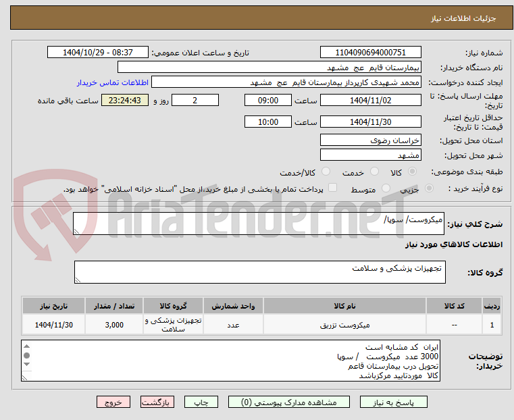Toggle the اسناد خزانه اسلامی payment checkbox

click(x=332, y=188)
